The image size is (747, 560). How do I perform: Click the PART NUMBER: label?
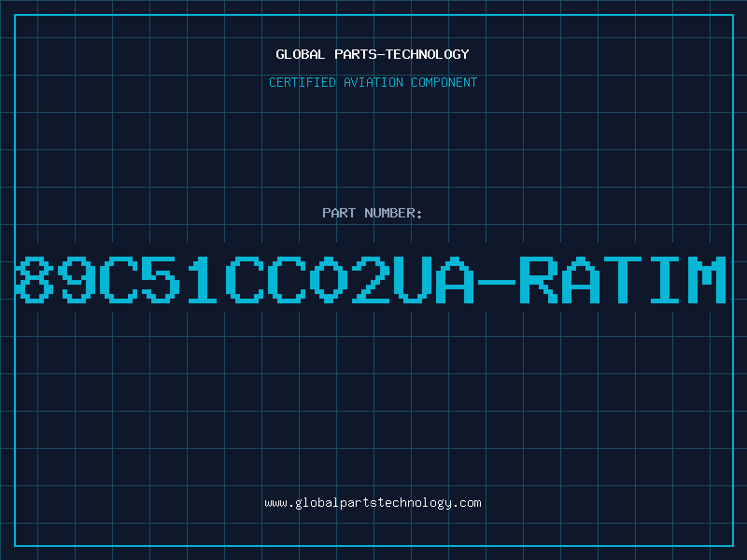373,213
